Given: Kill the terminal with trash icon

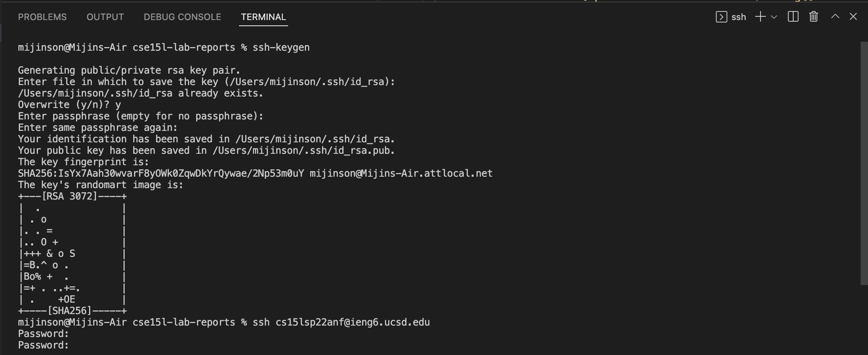Looking at the screenshot, I should pos(814,17).
